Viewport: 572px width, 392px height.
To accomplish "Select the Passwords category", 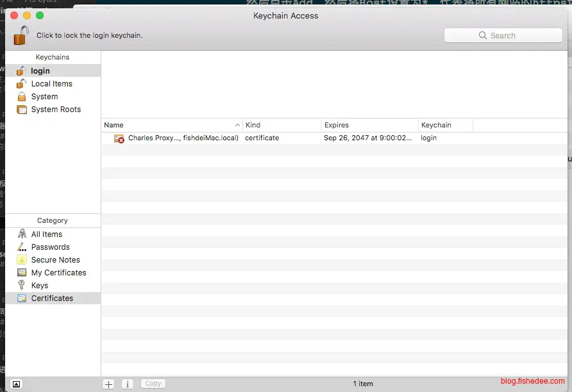I will pyautogui.click(x=50, y=247).
